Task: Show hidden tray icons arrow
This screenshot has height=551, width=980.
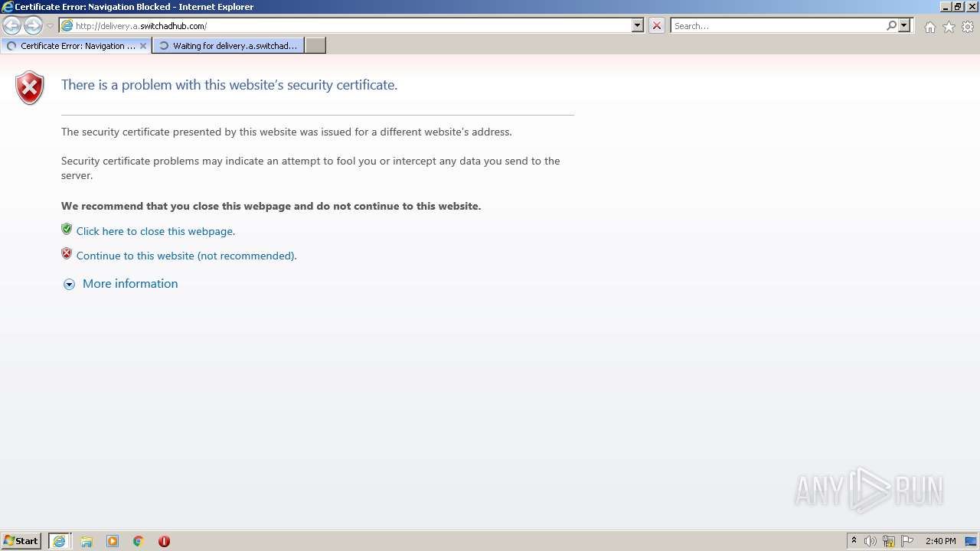Action: pyautogui.click(x=854, y=540)
